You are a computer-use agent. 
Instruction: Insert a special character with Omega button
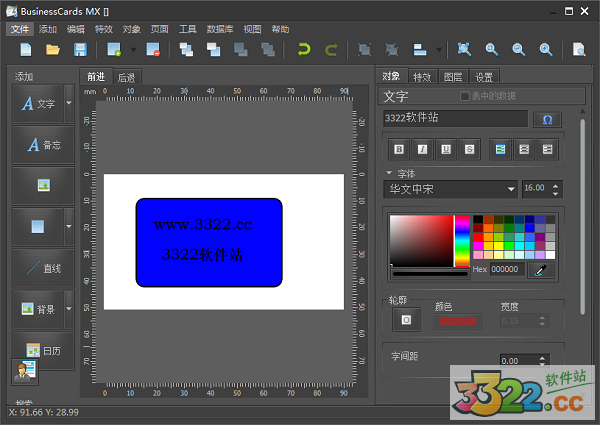(548, 120)
